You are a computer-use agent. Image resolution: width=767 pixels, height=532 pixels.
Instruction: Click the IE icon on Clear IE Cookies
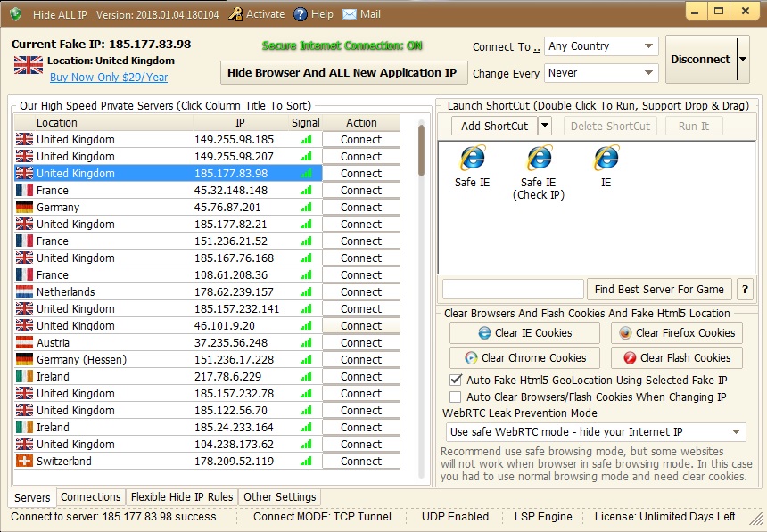point(484,333)
